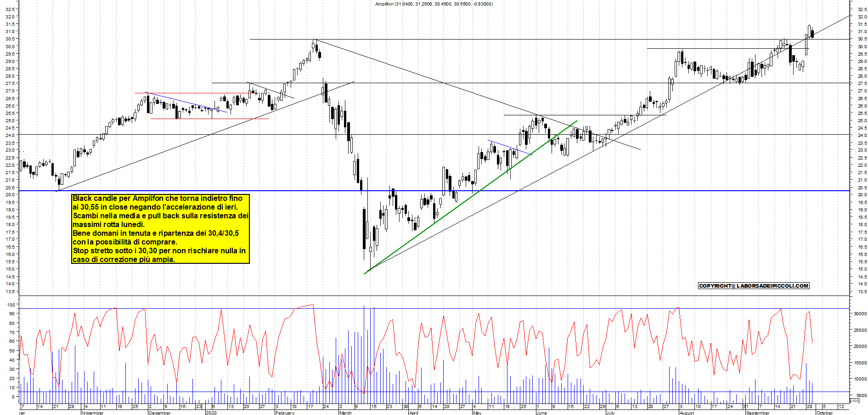The height and width of the screenshot is (415, 868).
Task: Select the "December" month label on time axis
Action: point(160,413)
